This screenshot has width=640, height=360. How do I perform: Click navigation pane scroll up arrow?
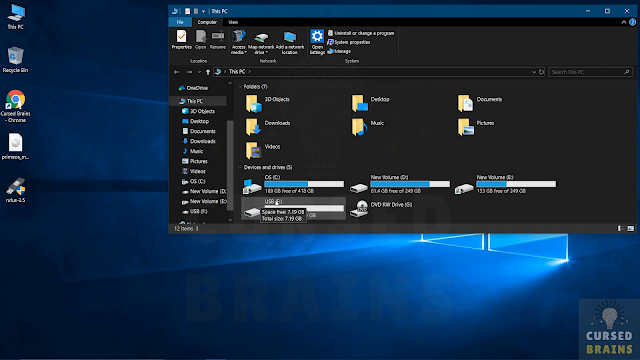point(230,83)
